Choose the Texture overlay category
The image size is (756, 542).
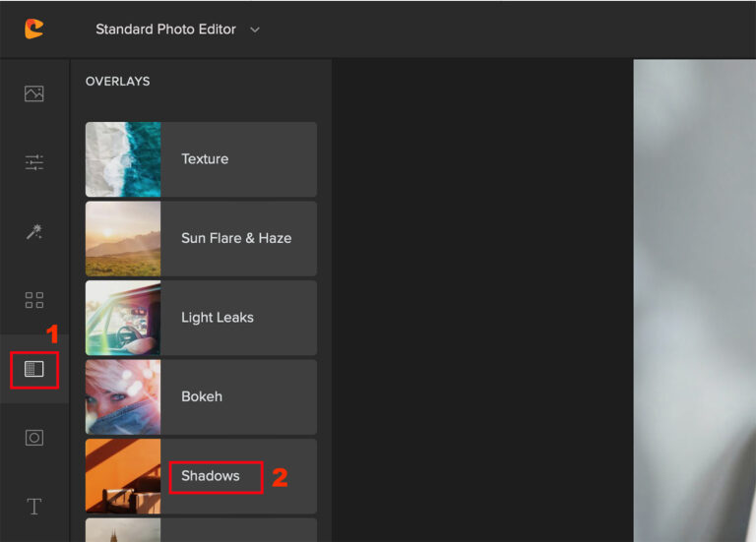[201, 159]
